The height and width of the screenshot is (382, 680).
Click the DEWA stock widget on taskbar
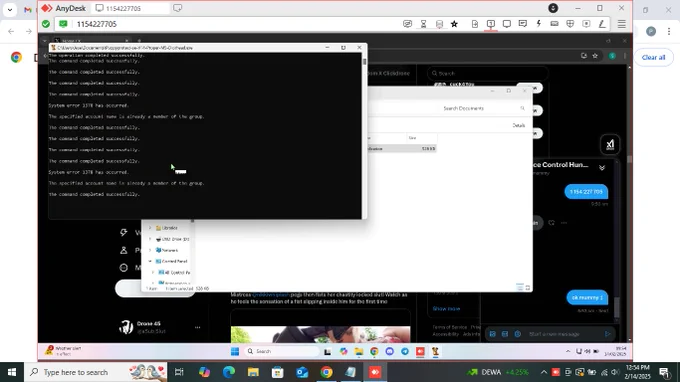(498, 372)
